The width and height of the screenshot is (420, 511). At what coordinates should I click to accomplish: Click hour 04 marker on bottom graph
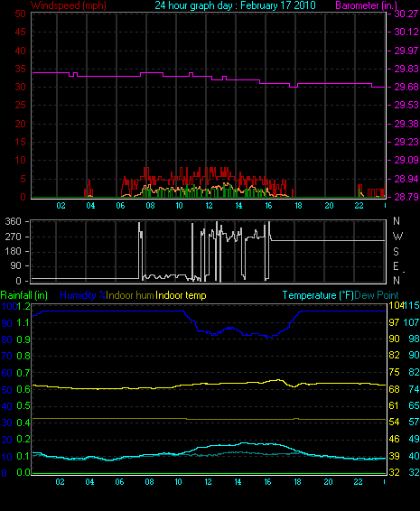point(89,482)
